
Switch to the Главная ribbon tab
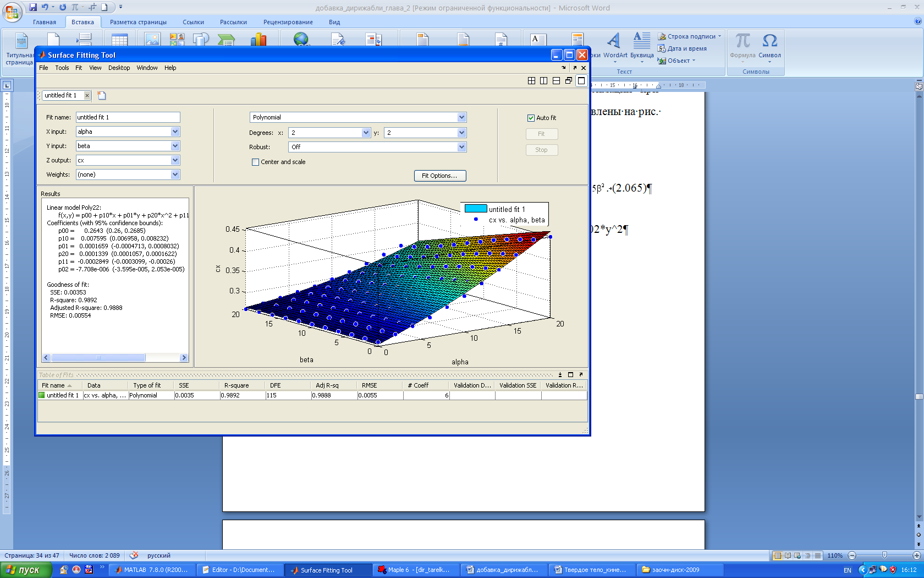[44, 22]
